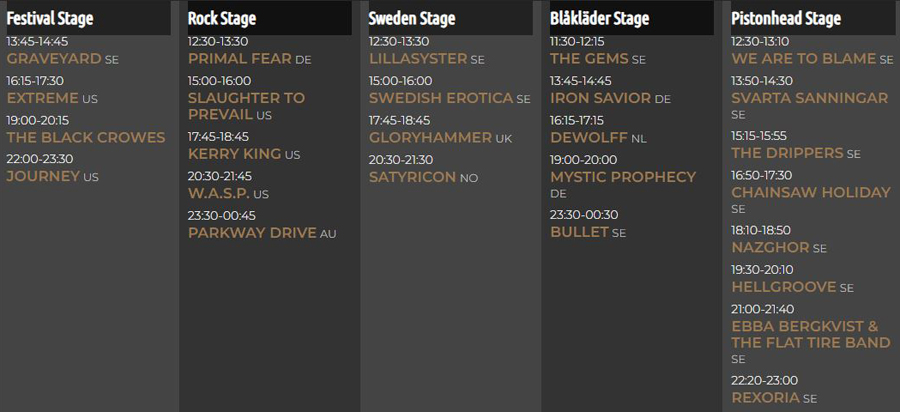The image size is (900, 412).
Task: Click the Primal Fear band link
Action: [x=240, y=59]
